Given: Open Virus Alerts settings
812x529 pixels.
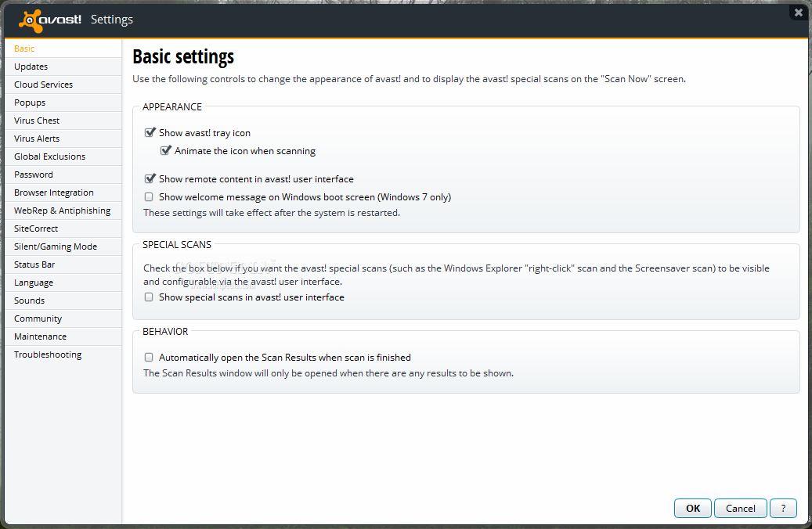Looking at the screenshot, I should click(x=63, y=139).
